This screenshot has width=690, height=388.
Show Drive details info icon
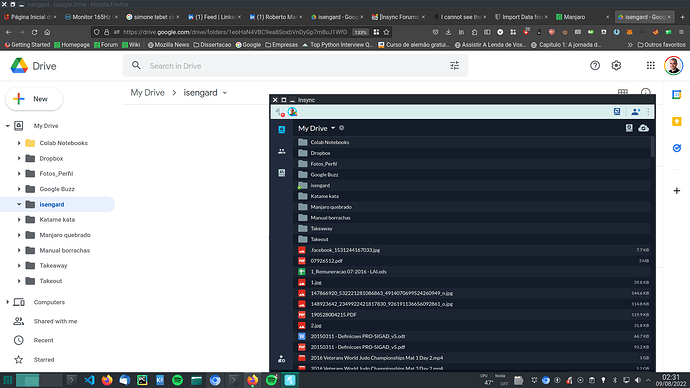pyautogui.click(x=646, y=92)
